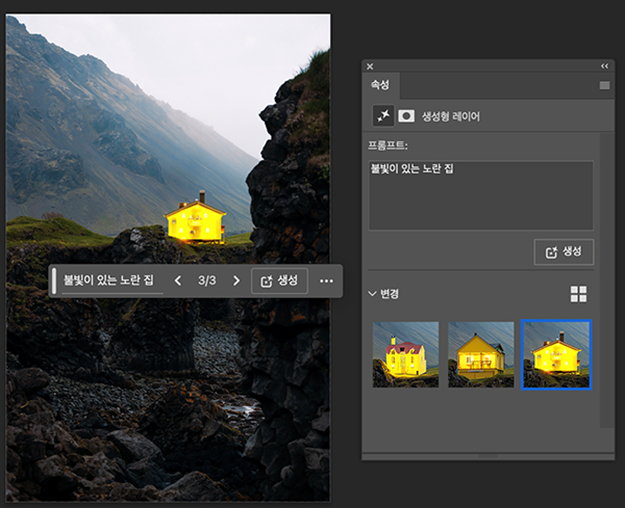Select the first variation with red roof
625x508 pixels.
[405, 354]
